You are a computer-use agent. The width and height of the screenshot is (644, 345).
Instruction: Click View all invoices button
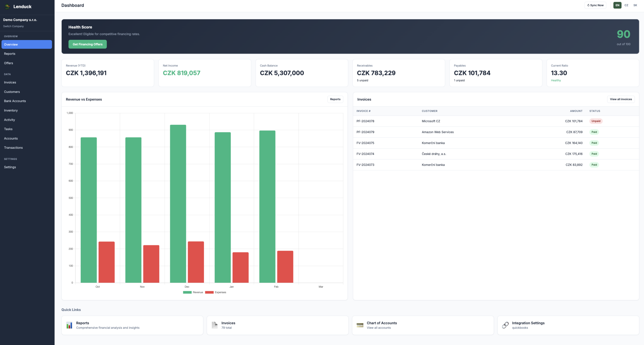621,99
